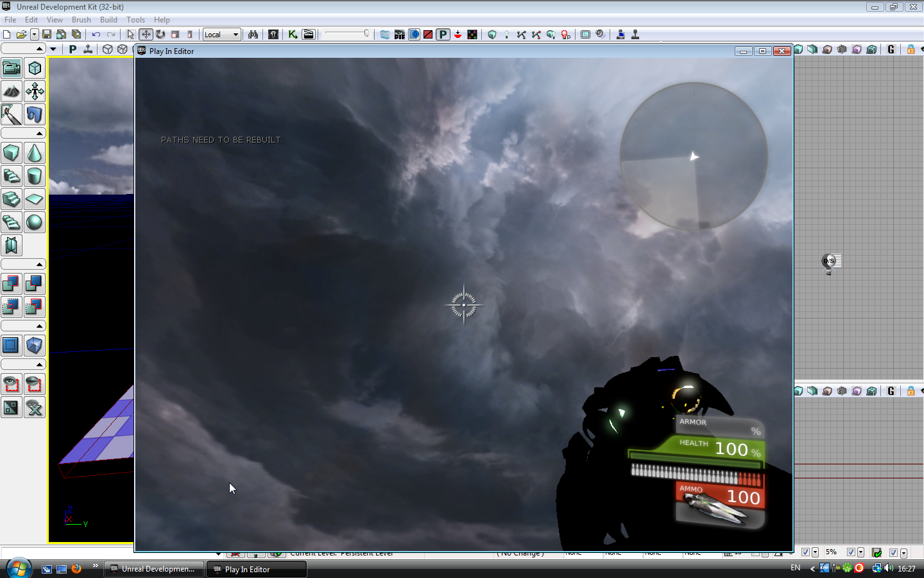Set the builder brush to Cone
The height and width of the screenshot is (578, 924).
point(35,153)
